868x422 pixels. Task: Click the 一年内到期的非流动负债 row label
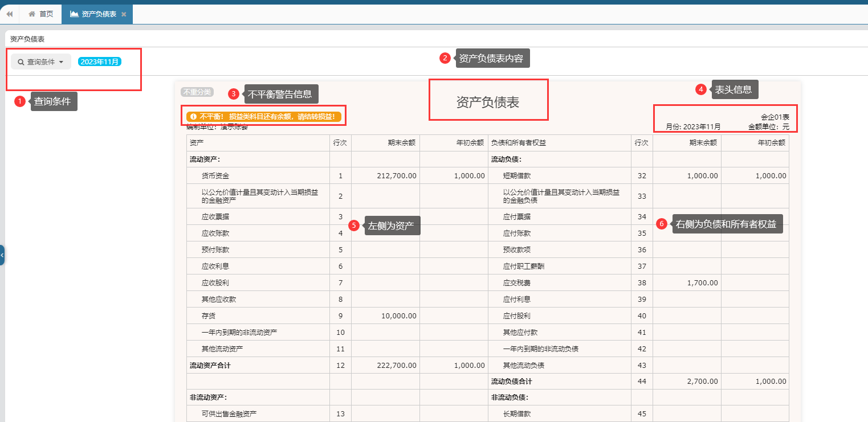pos(541,349)
